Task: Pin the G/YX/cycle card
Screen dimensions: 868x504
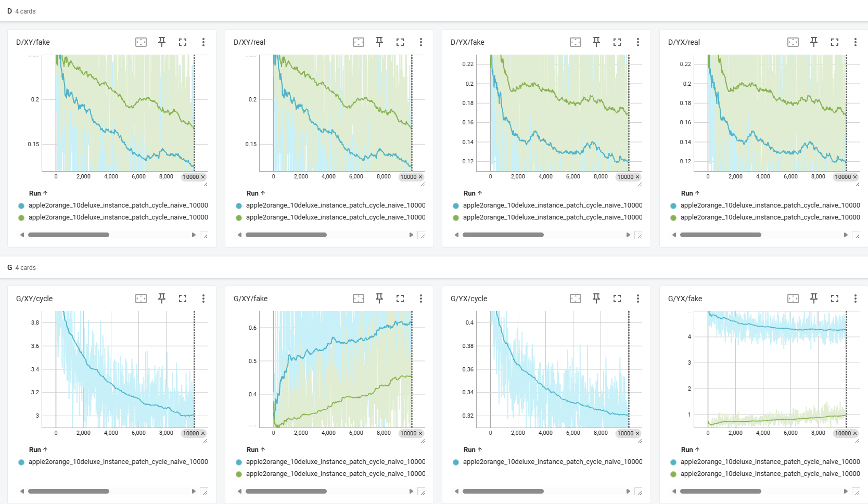Action: (596, 299)
